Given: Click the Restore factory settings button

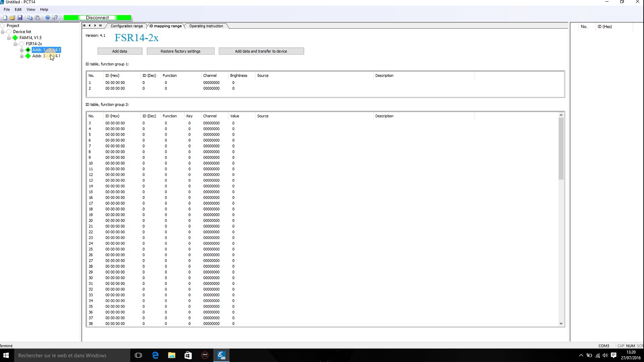Looking at the screenshot, I should pos(180,51).
